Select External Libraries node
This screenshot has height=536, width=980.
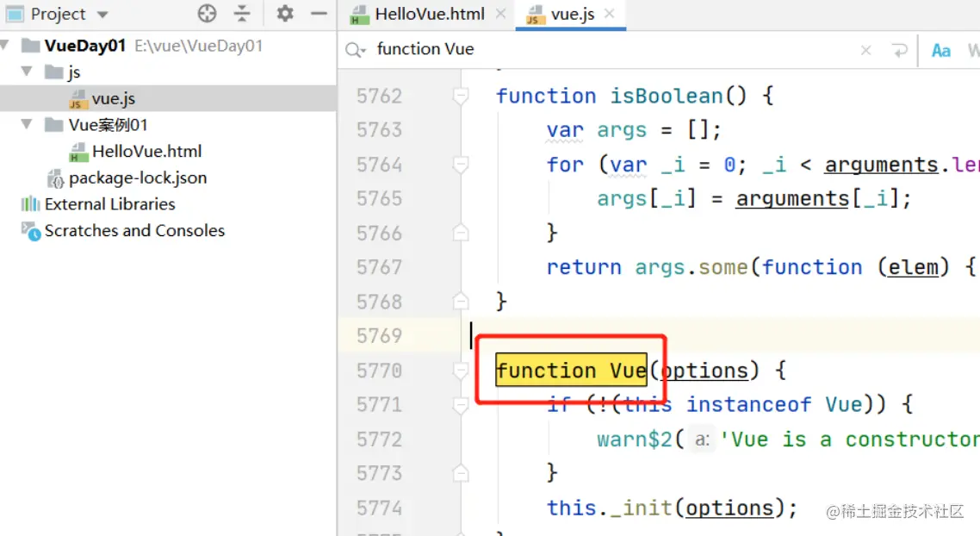pos(109,204)
